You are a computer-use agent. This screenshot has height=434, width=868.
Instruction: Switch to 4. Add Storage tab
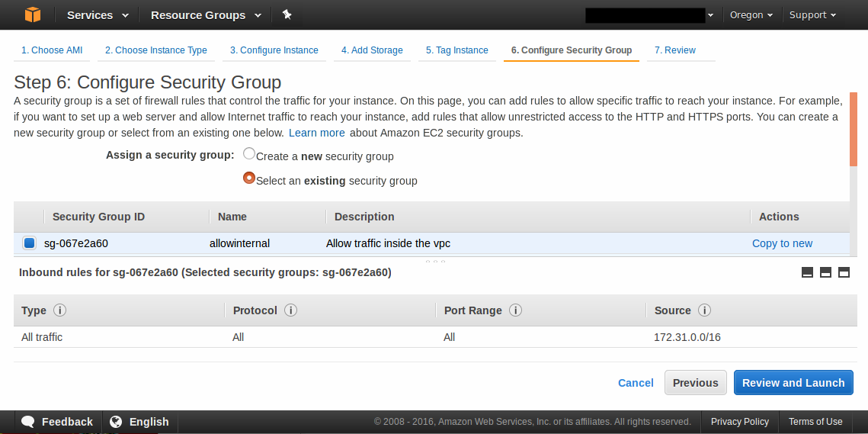(372, 50)
